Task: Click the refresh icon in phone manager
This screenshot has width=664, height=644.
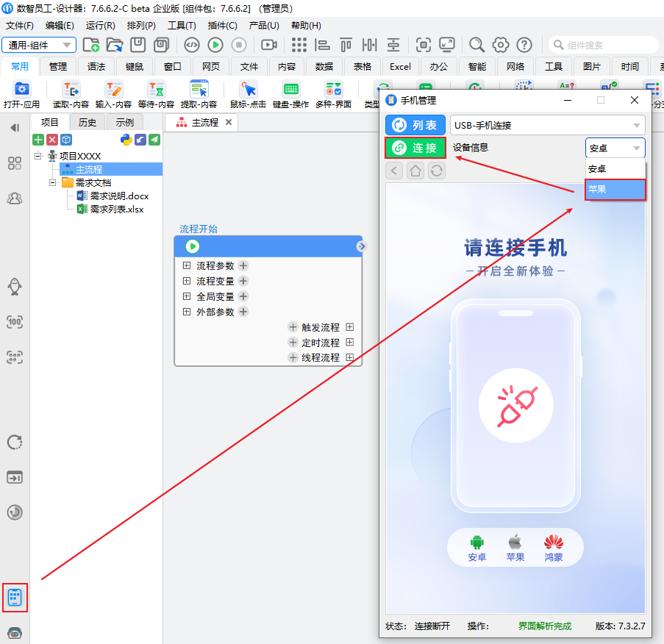Action: coord(437,171)
